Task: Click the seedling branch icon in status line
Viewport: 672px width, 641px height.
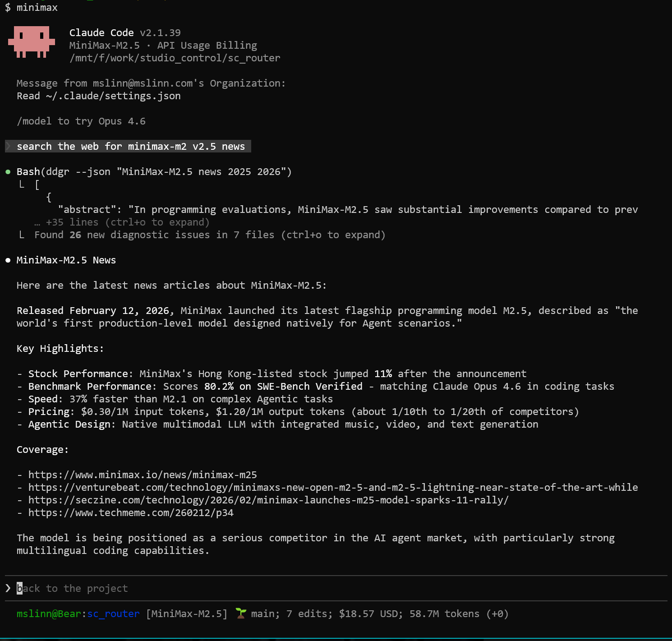Action: (x=241, y=613)
